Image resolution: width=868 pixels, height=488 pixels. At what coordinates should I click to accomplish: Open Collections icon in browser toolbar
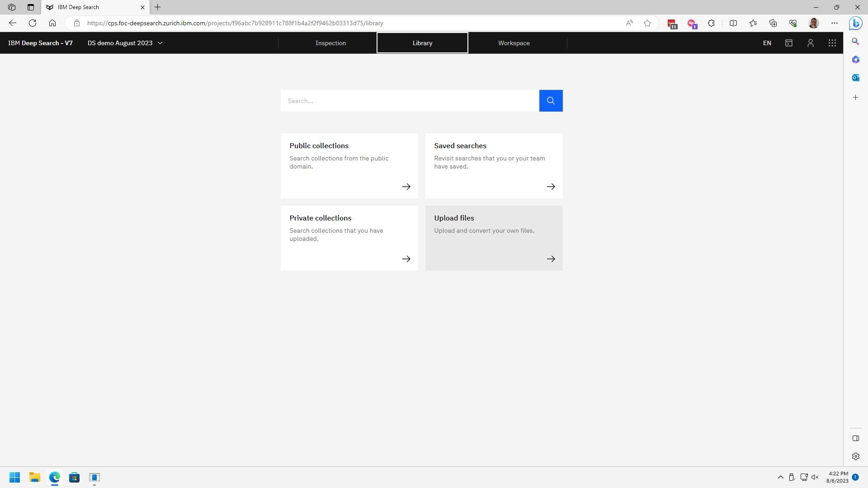tap(773, 23)
